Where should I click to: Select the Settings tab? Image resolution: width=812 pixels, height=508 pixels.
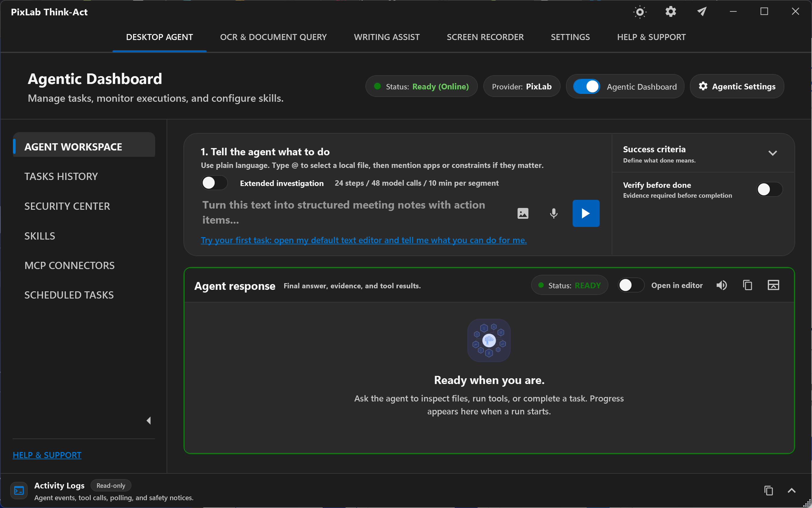570,37
